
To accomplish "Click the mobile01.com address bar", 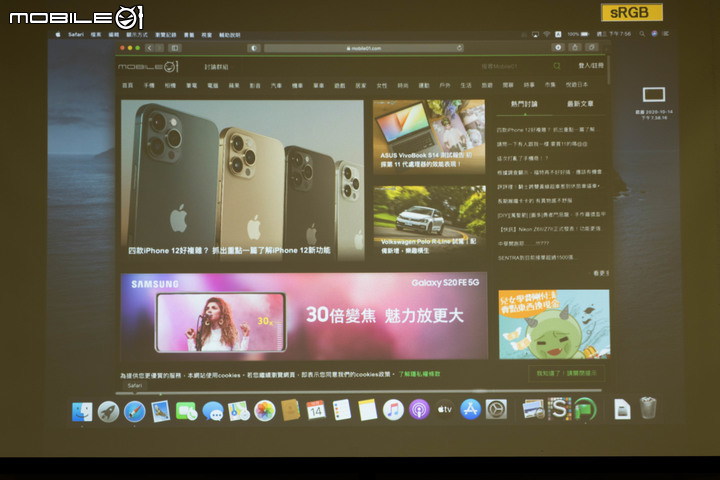I will click(x=363, y=48).
